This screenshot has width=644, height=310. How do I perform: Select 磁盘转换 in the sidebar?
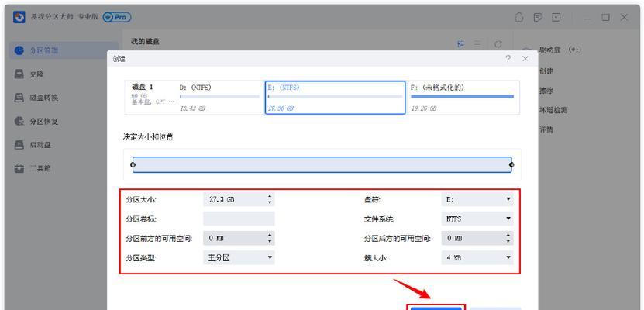coord(36,98)
